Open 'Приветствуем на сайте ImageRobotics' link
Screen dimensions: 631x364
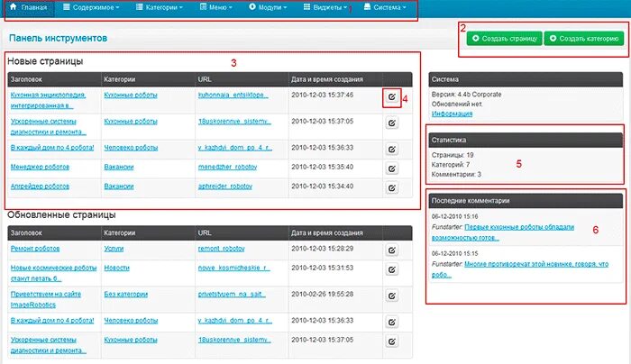pyautogui.click(x=45, y=300)
